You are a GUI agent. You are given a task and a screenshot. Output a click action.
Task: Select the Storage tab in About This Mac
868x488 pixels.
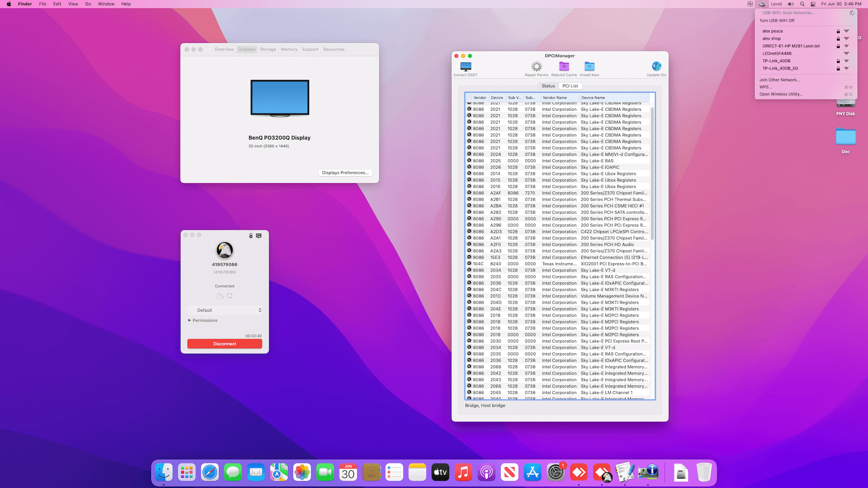click(x=268, y=50)
